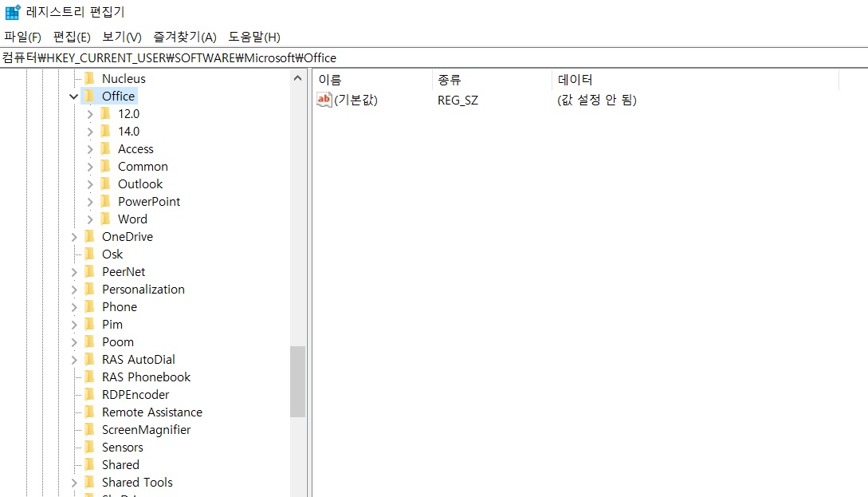Expand the Poom key
This screenshot has height=497, width=868.
pyautogui.click(x=73, y=342)
